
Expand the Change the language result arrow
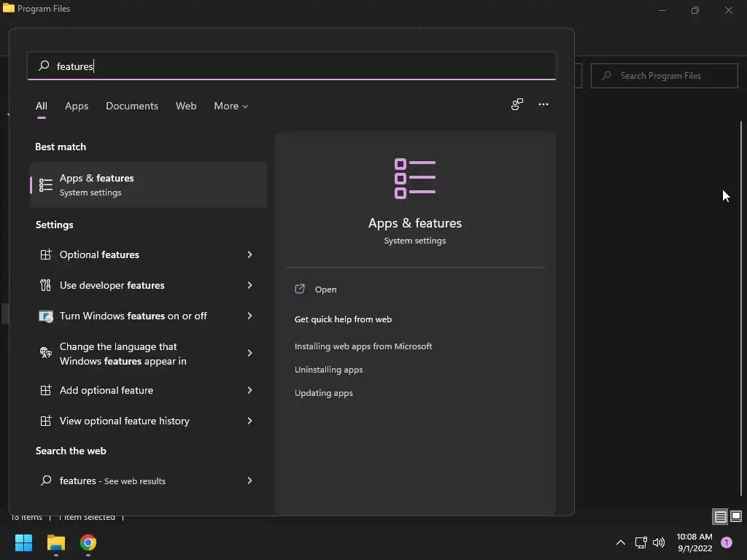[x=249, y=353]
